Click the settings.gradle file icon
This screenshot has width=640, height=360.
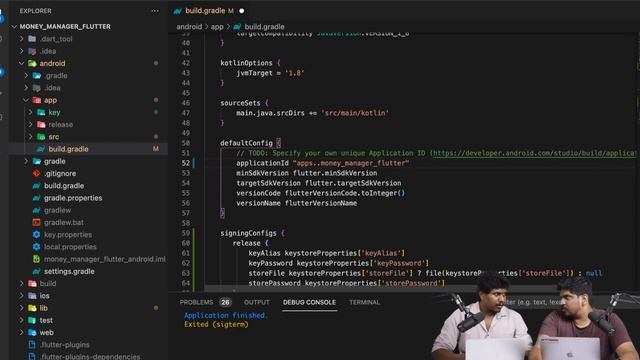pos(36,271)
